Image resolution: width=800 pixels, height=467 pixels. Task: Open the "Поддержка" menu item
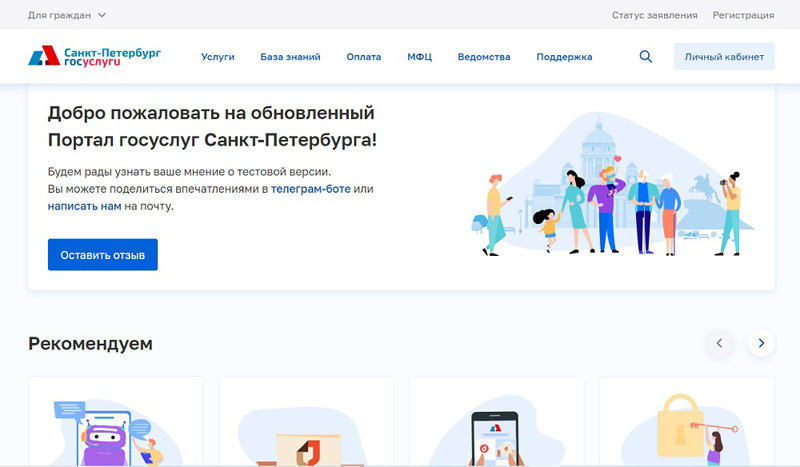click(564, 57)
